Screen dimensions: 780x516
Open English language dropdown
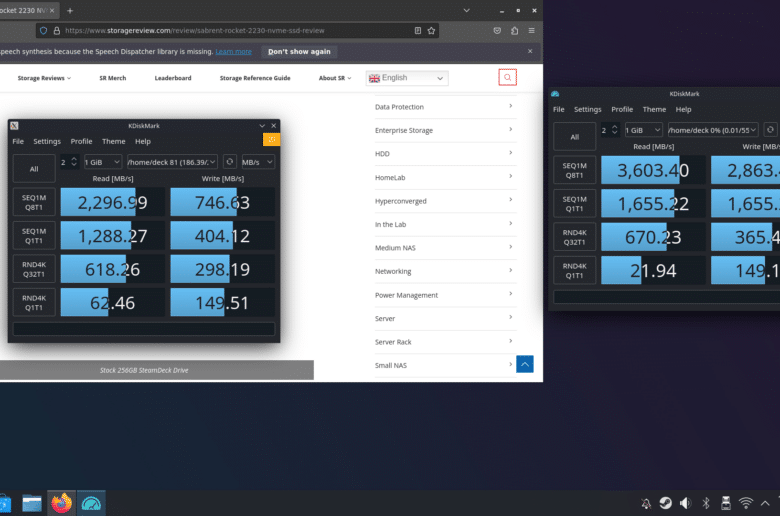pyautogui.click(x=407, y=78)
